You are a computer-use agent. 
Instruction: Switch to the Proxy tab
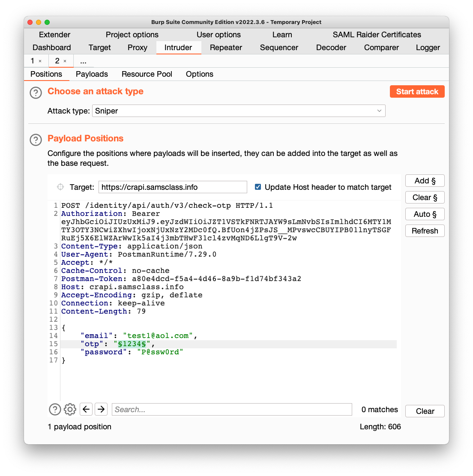tap(137, 48)
